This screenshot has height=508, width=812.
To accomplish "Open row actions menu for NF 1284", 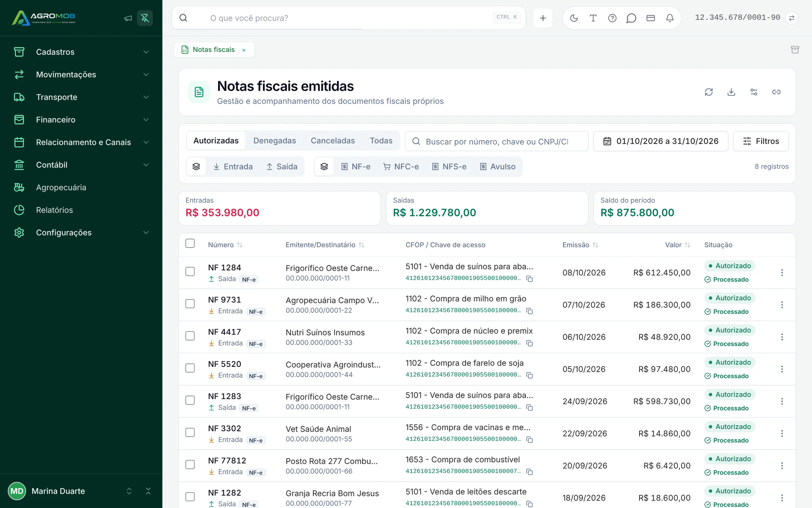I will 782,272.
